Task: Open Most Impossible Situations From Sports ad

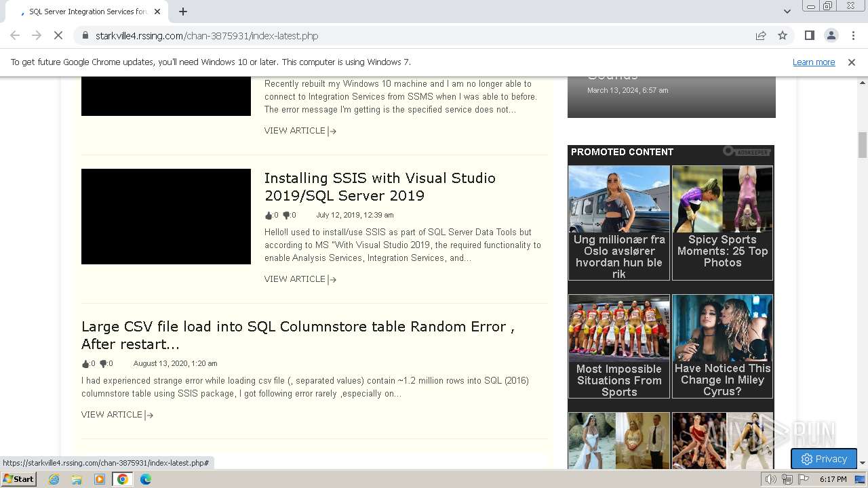Action: [619, 346]
